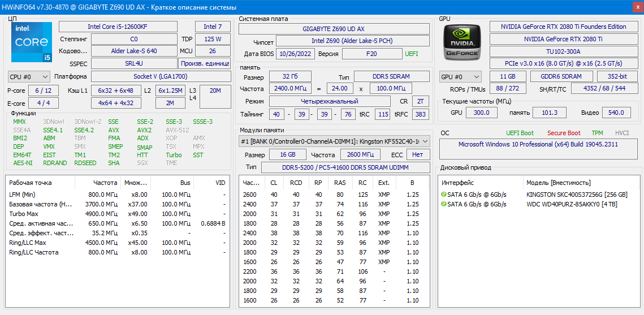Image resolution: width=644 pixels, height=315 pixels.
Task: Click the SSPEC value SRL4U
Action: (134, 64)
